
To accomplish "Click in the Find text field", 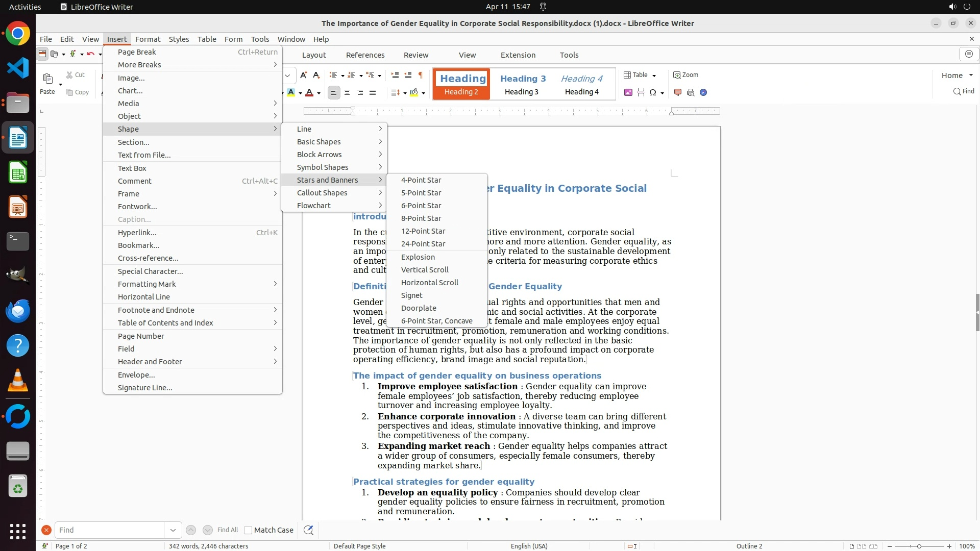I will pyautogui.click(x=110, y=530).
